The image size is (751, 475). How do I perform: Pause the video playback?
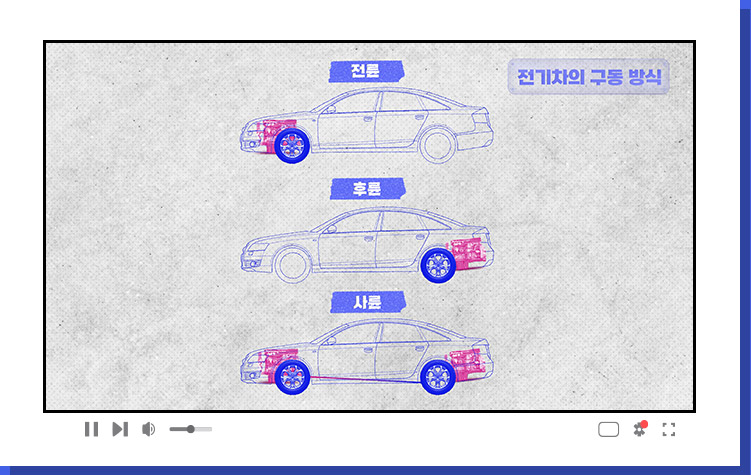[x=91, y=429]
